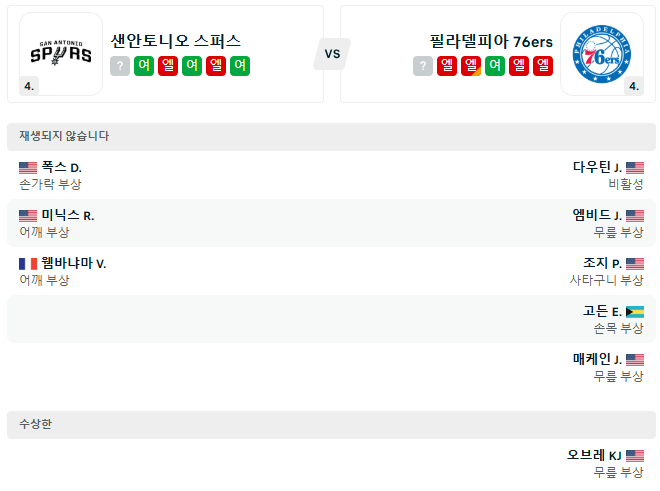
Task: Open player 매케인 J. profile
Action: click(597, 359)
